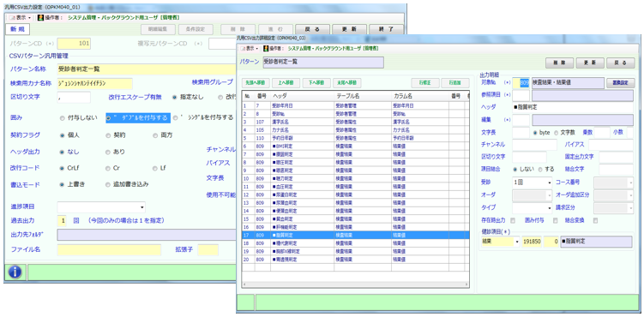This screenshot has height=317, width=644.
Task: Click the 行追加 button
Action: click(x=455, y=82)
